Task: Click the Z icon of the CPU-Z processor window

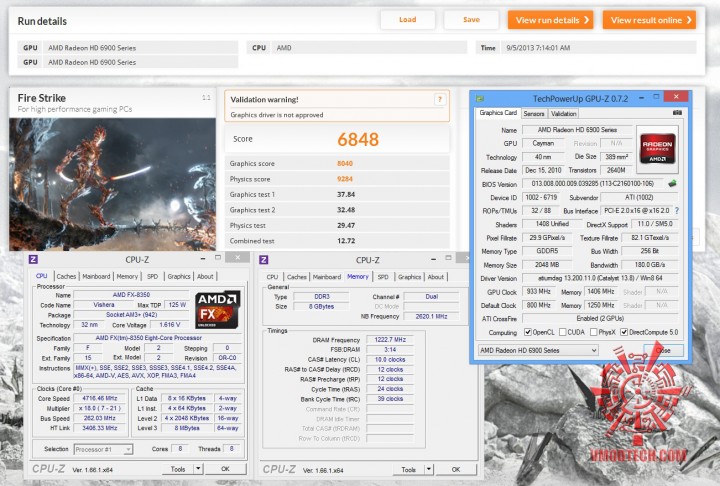Action: [x=33, y=260]
